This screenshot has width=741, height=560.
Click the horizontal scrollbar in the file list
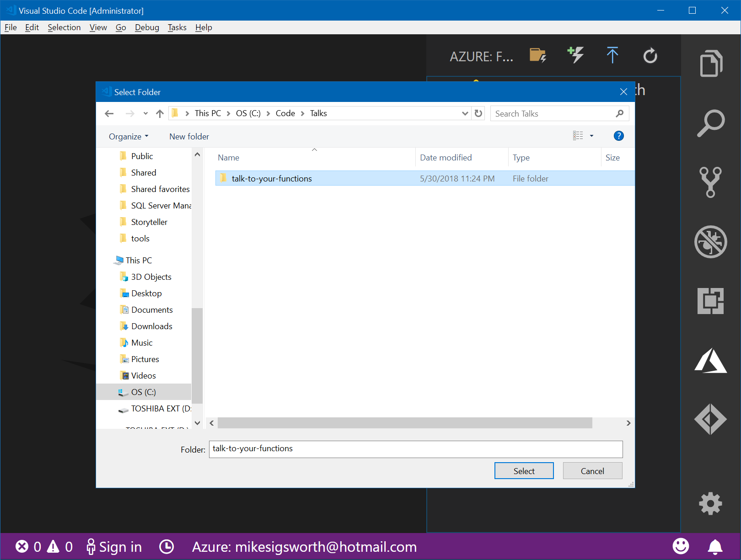pos(405,423)
